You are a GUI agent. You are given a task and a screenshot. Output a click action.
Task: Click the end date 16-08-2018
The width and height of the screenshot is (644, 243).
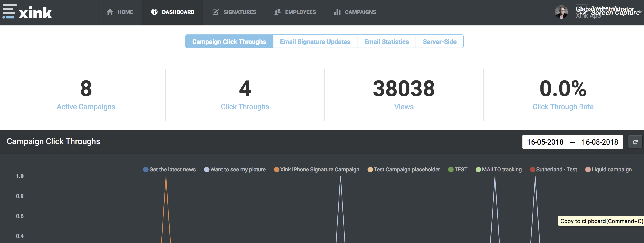(600, 142)
